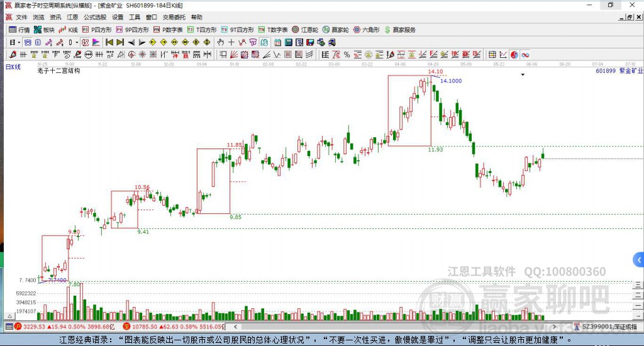Click the small black triangle marker above chart

point(523,75)
